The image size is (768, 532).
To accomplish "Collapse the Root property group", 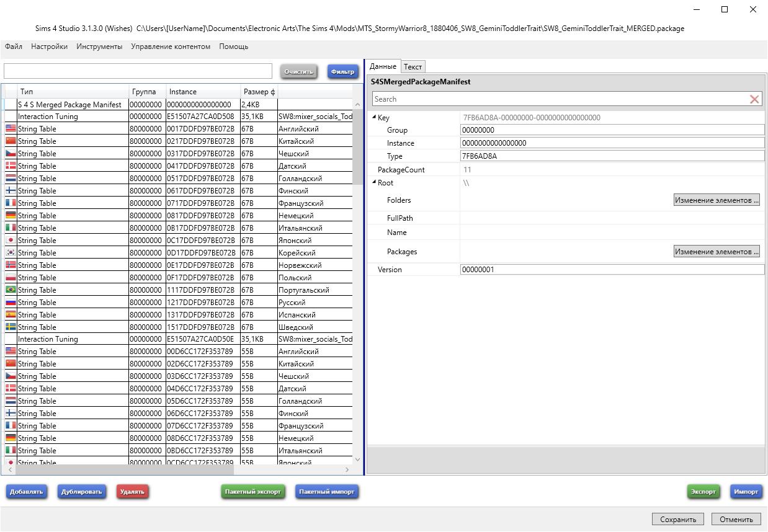I will point(374,183).
